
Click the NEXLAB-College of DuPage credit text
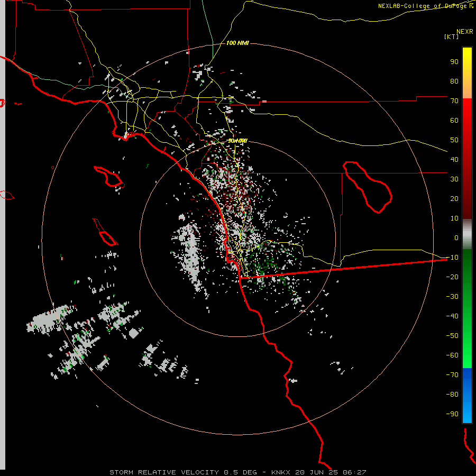click(x=426, y=6)
